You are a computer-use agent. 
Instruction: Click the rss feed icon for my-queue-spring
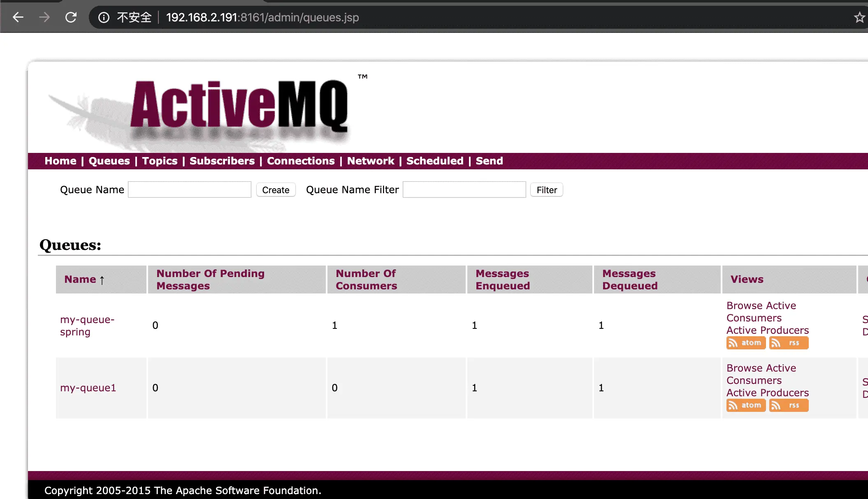(788, 343)
